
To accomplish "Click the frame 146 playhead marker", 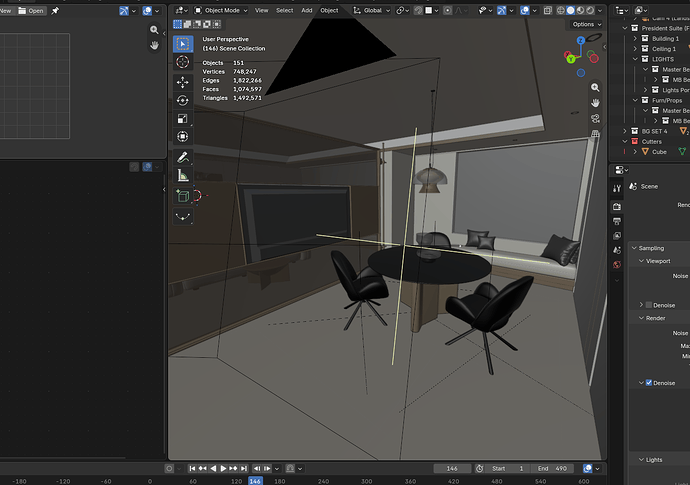I will pyautogui.click(x=255, y=481).
